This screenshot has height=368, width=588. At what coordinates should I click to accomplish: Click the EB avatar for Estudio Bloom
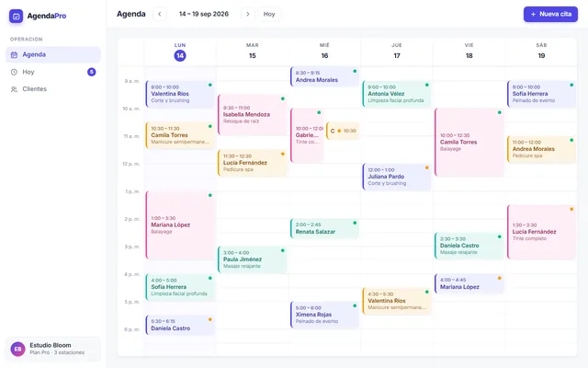tap(17, 349)
